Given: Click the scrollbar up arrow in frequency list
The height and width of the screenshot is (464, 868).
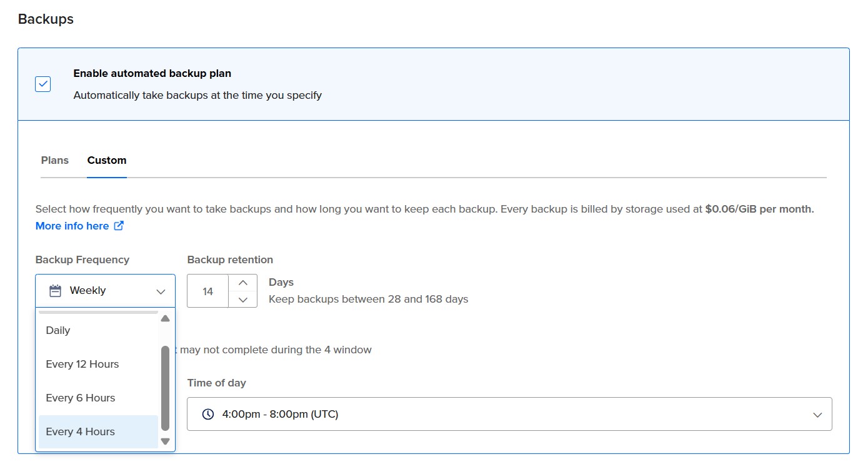Looking at the screenshot, I should click(165, 318).
